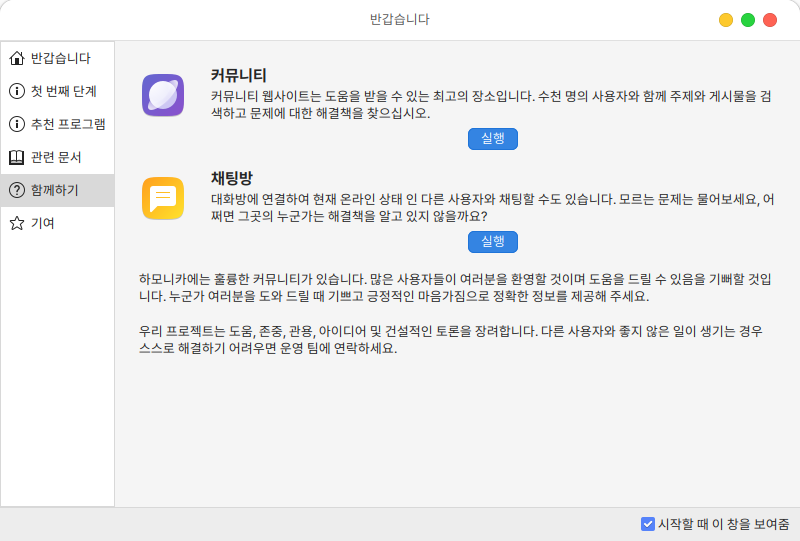Click the 반갑습니다 window title
The height and width of the screenshot is (541, 800).
pos(399,19)
